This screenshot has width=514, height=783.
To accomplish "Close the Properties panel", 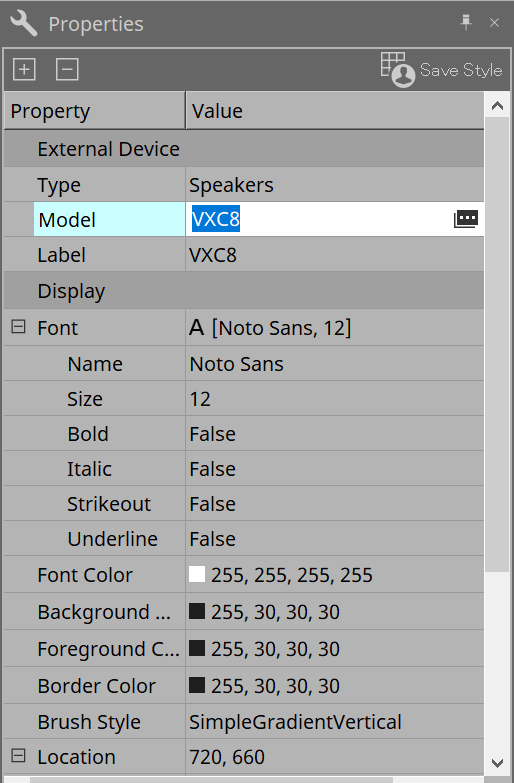I will (x=495, y=22).
